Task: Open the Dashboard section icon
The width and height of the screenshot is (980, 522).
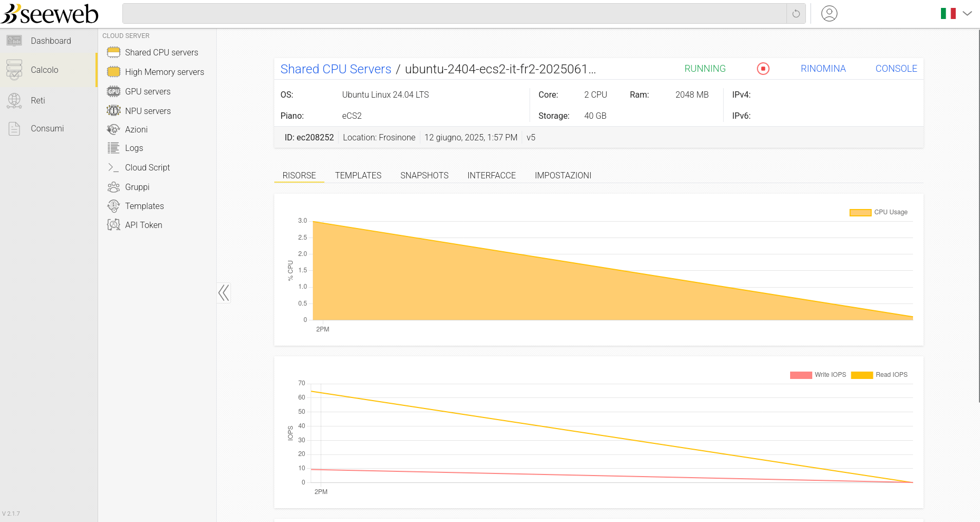Action: (x=14, y=41)
